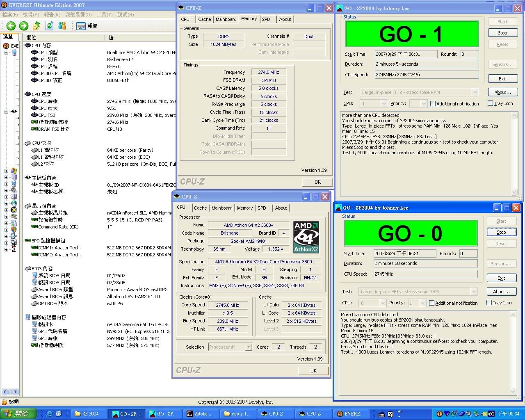Switch to SPD tab in top CPU-Z window

[266, 19]
